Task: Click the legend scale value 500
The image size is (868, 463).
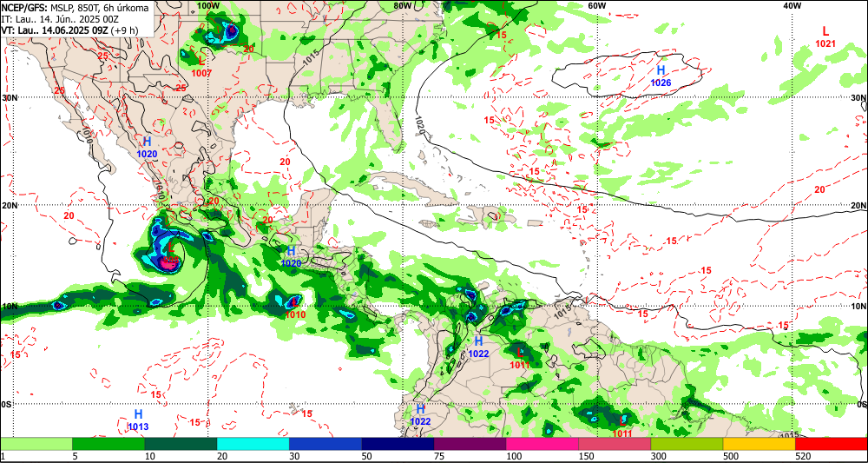Action: coord(730,456)
